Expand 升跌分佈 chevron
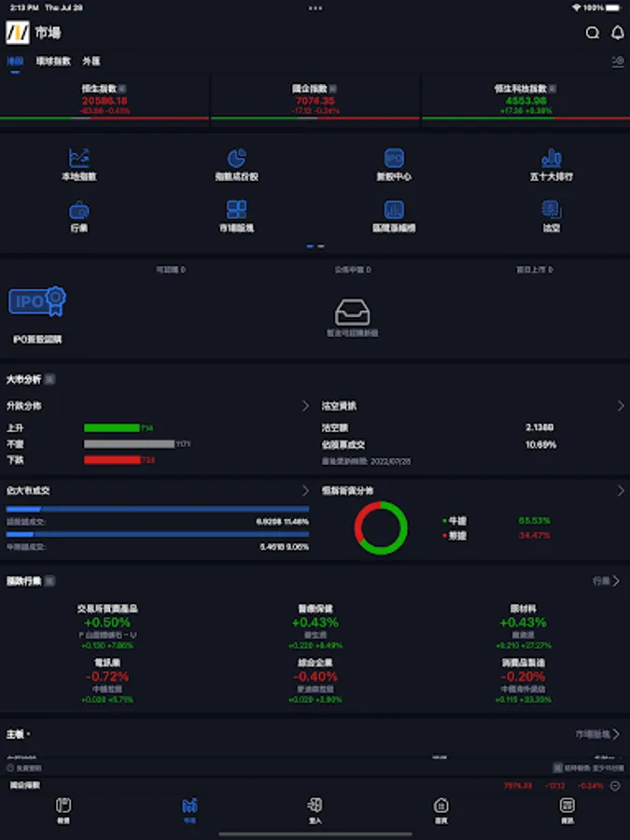 point(305,406)
